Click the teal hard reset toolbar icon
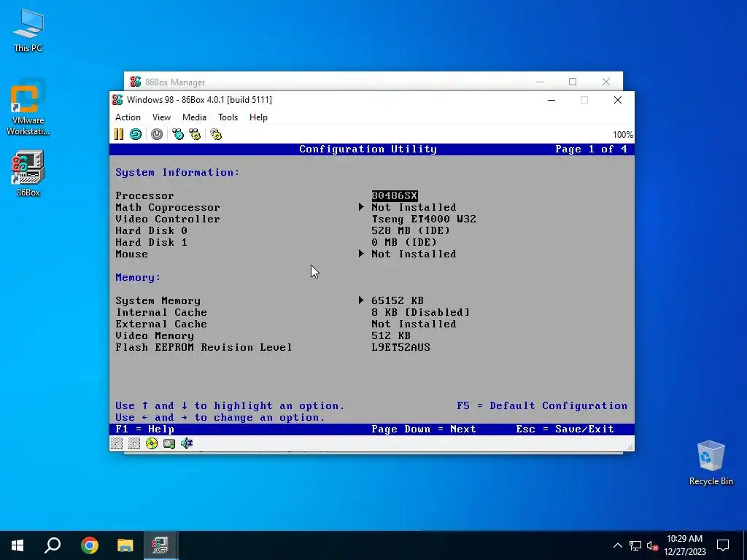 click(136, 134)
